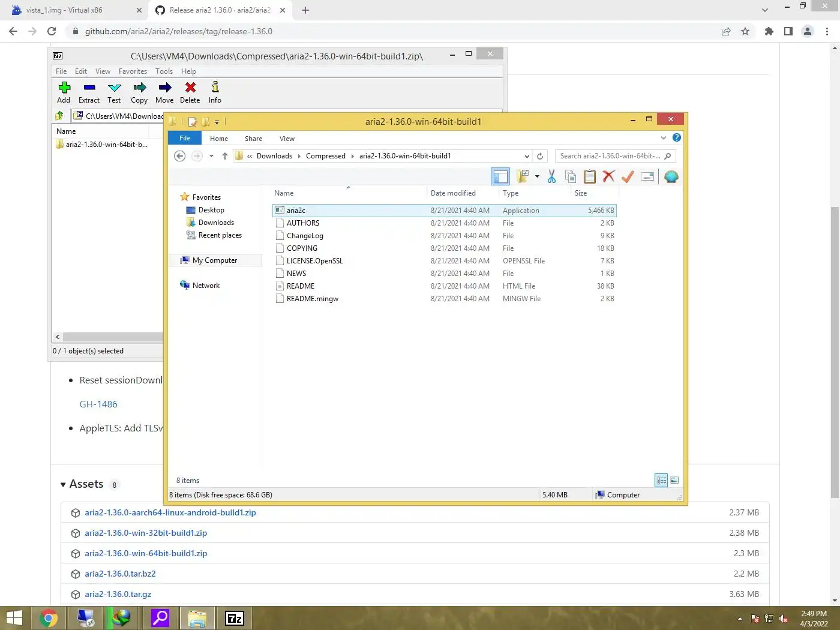Open the Share ribbon tab
Screen dimensions: 840x630
[x=253, y=139]
